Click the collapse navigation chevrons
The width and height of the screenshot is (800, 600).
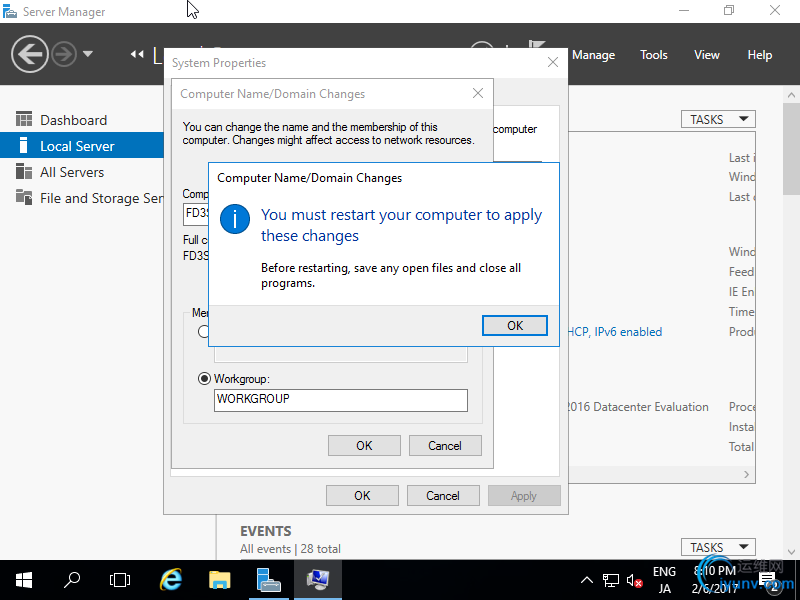(x=136, y=54)
